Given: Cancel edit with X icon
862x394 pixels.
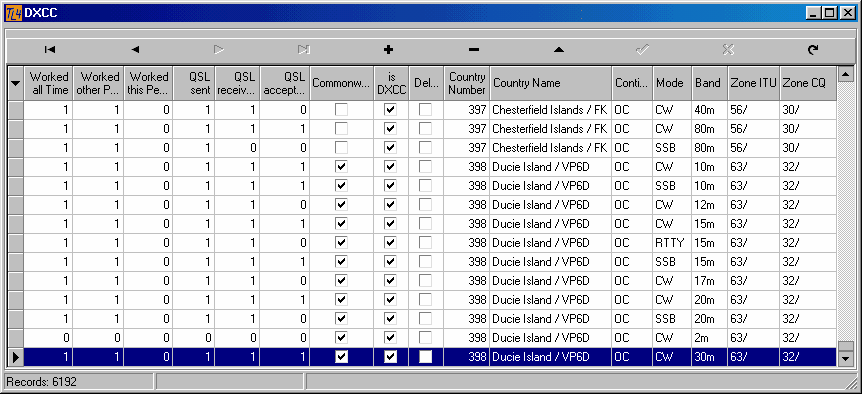Looking at the screenshot, I should 728,50.
